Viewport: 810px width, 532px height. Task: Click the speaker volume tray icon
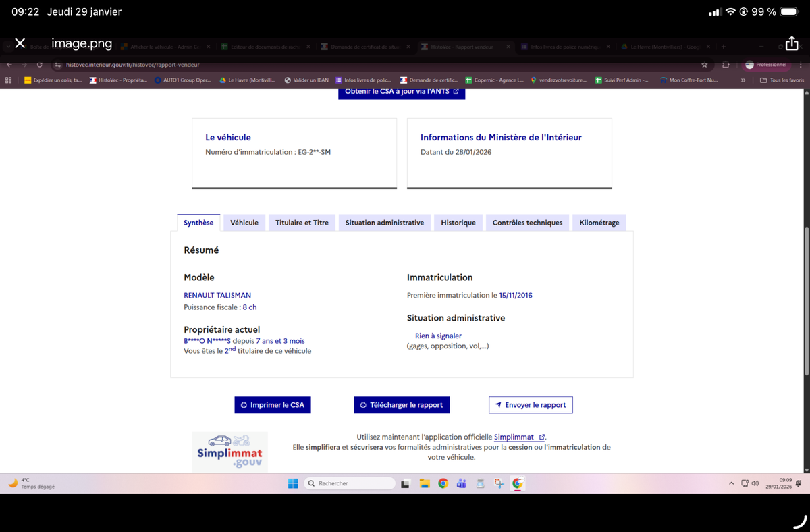(x=755, y=483)
